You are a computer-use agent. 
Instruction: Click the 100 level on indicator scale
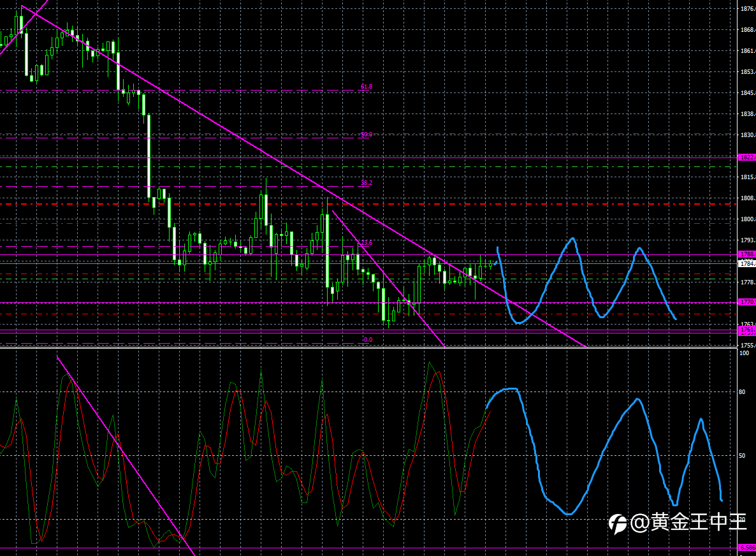(x=745, y=353)
